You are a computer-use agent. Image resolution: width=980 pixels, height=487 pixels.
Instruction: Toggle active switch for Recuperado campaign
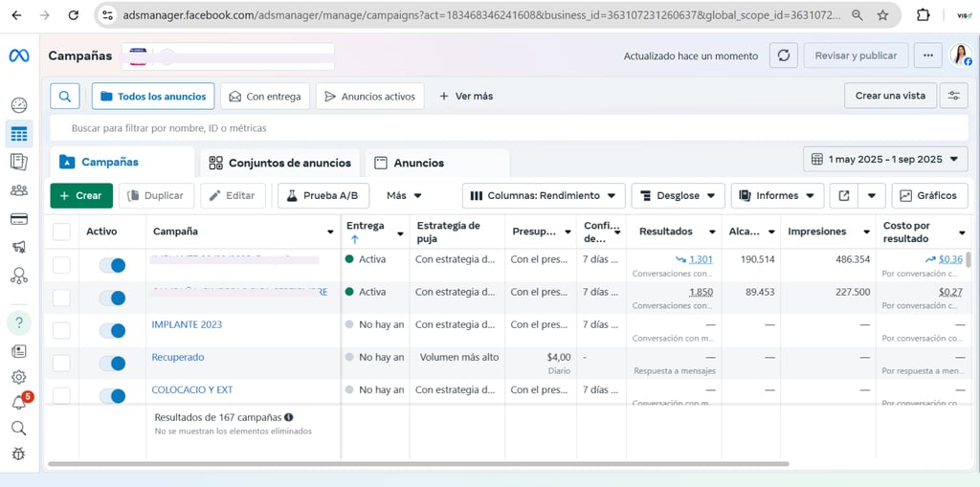pyautogui.click(x=113, y=364)
